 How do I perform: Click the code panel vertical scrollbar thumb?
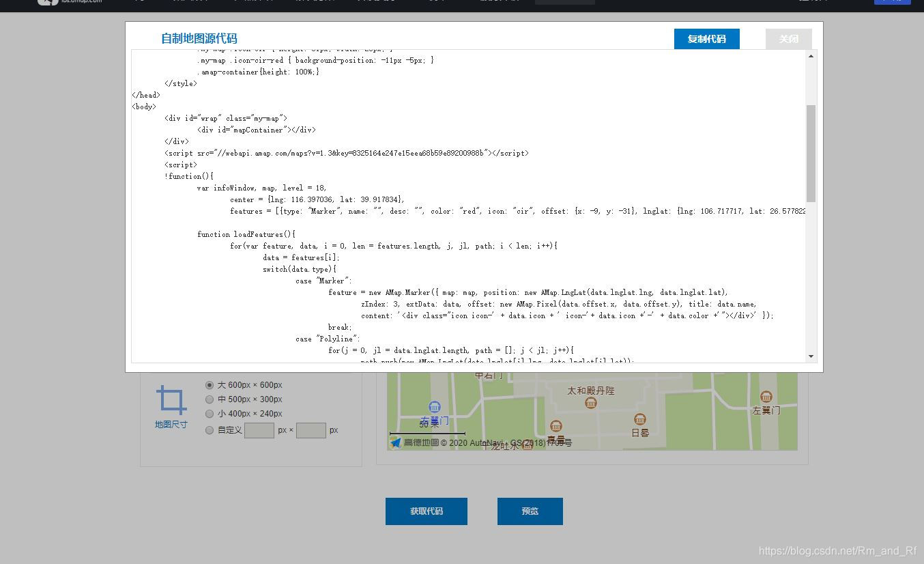(x=811, y=154)
